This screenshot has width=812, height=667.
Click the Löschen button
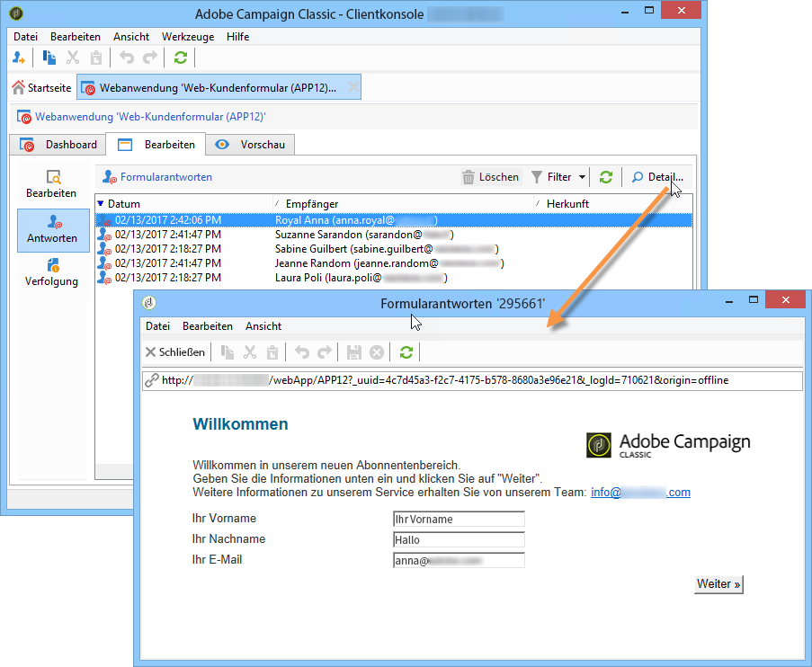pos(490,177)
